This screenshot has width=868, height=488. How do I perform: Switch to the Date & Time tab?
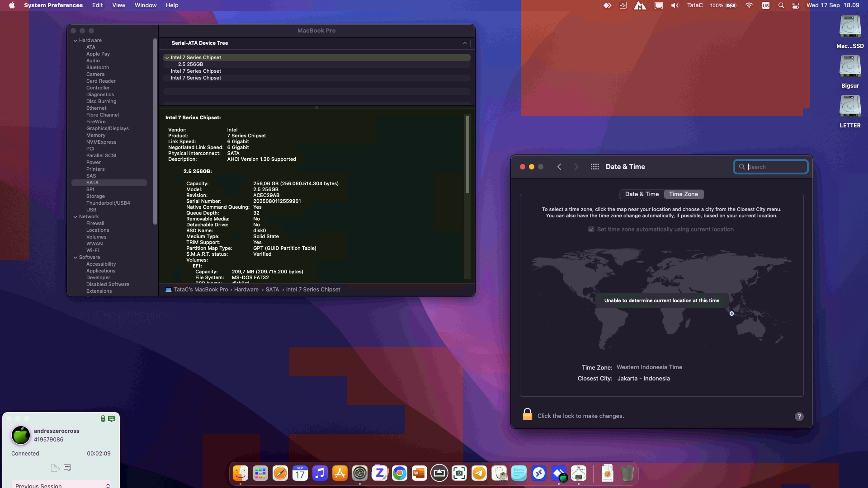[642, 194]
